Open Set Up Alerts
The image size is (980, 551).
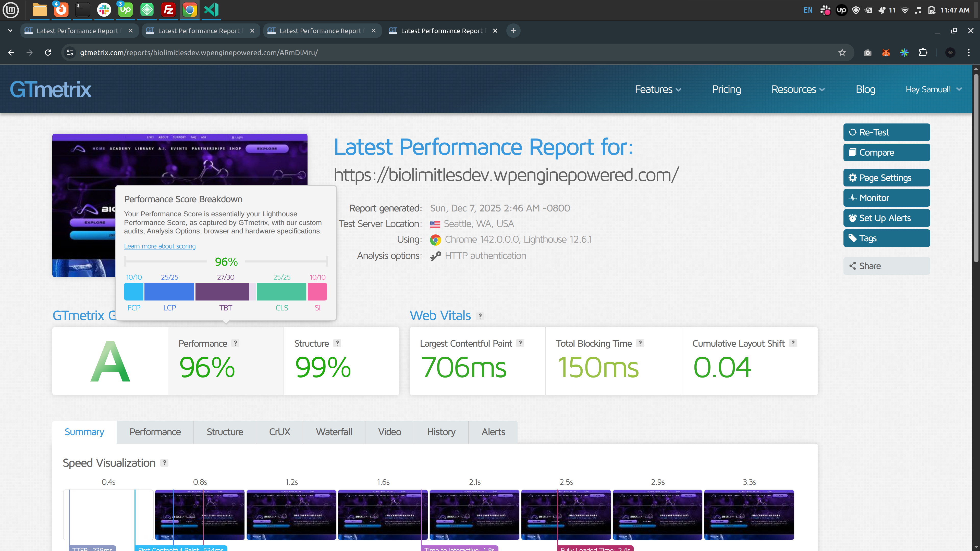(x=886, y=218)
